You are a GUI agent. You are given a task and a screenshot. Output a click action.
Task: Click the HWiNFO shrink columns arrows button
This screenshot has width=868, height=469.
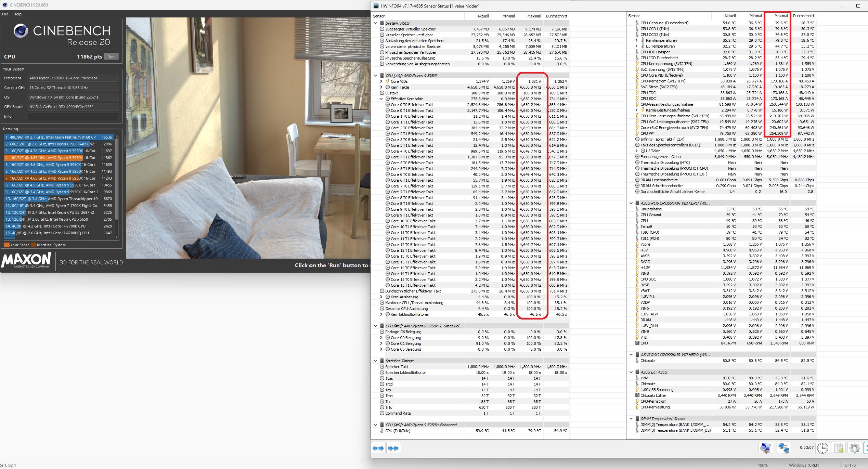tap(393, 448)
